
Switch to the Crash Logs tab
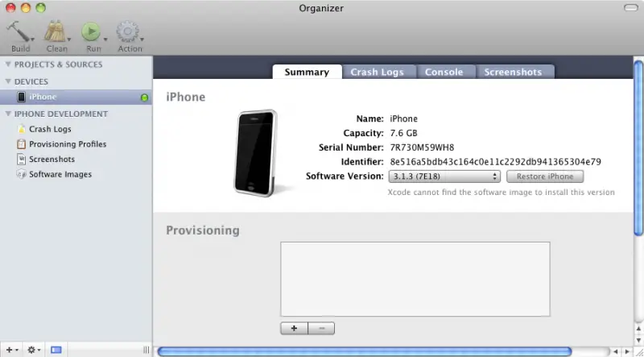click(x=377, y=72)
